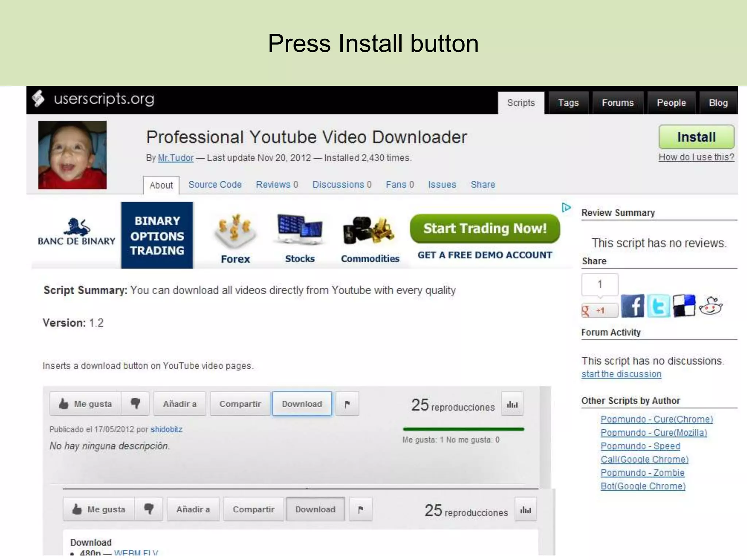This screenshot has width=747, height=560.
Task: Click upper flag report icon
Action: [x=347, y=404]
